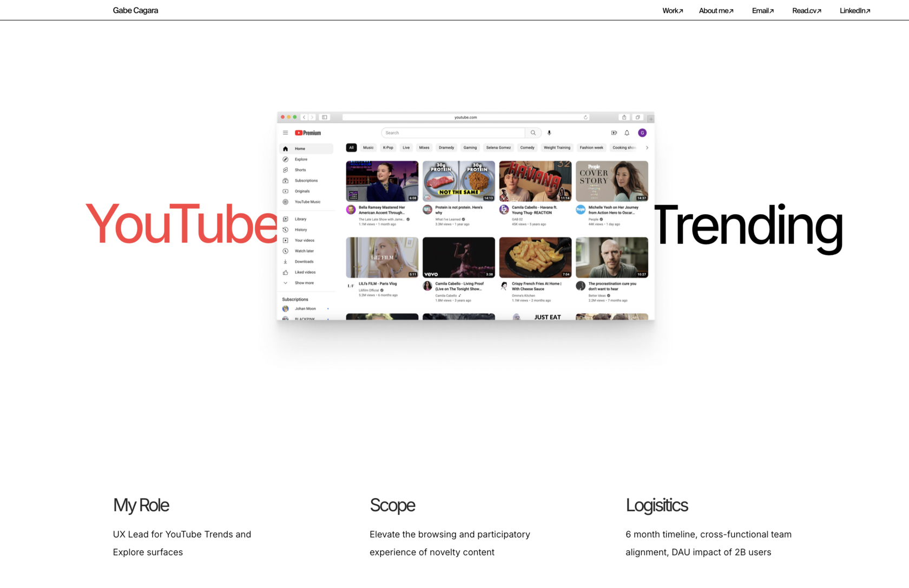The image size is (909, 588).
Task: Open the About me link
Action: tap(716, 10)
